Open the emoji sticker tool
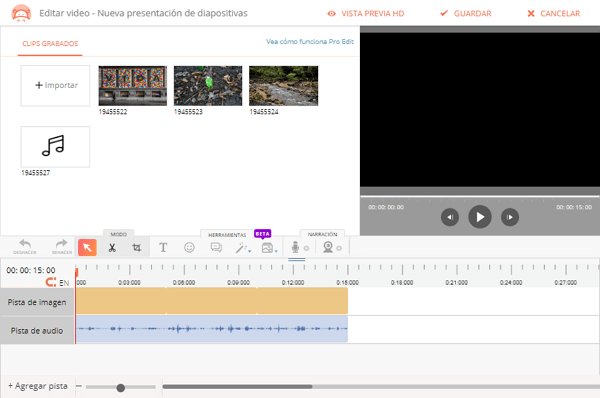This screenshot has height=398, width=600. [189, 248]
